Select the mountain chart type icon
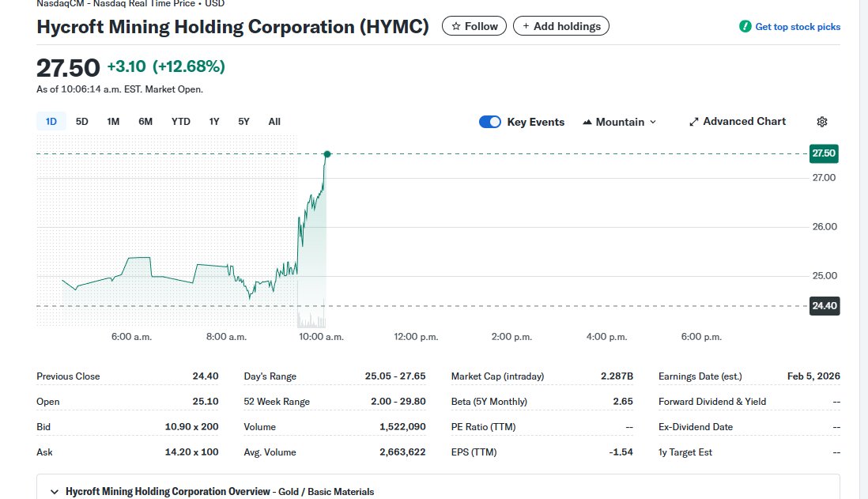This screenshot has height=499, width=868. (x=586, y=122)
